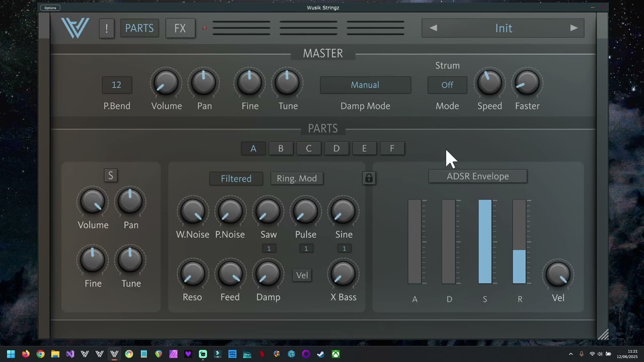Open the Options menu in title bar
This screenshot has height=362, width=644.
point(50,8)
